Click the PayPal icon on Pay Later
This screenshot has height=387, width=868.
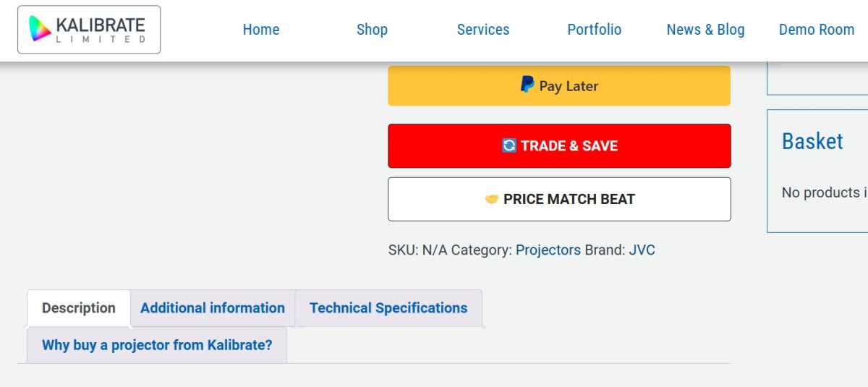click(x=527, y=85)
